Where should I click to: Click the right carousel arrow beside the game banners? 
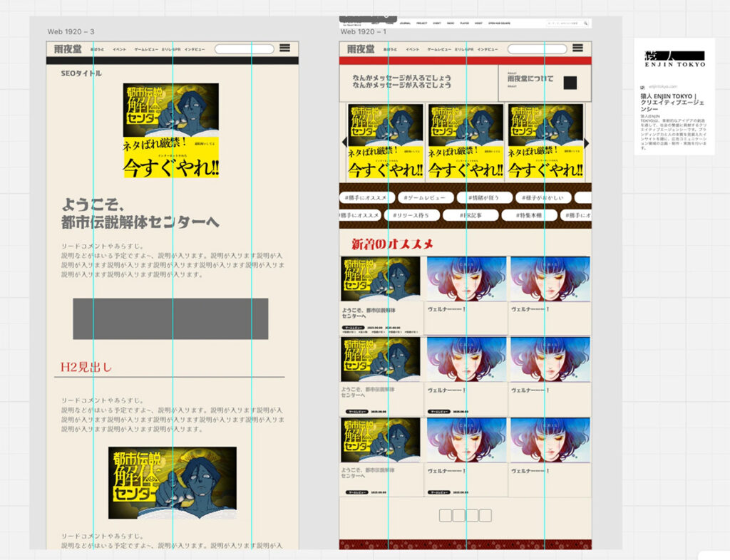pyautogui.click(x=586, y=141)
